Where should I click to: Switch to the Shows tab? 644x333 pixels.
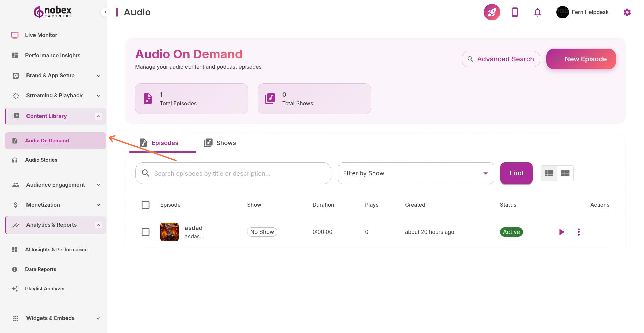click(220, 143)
